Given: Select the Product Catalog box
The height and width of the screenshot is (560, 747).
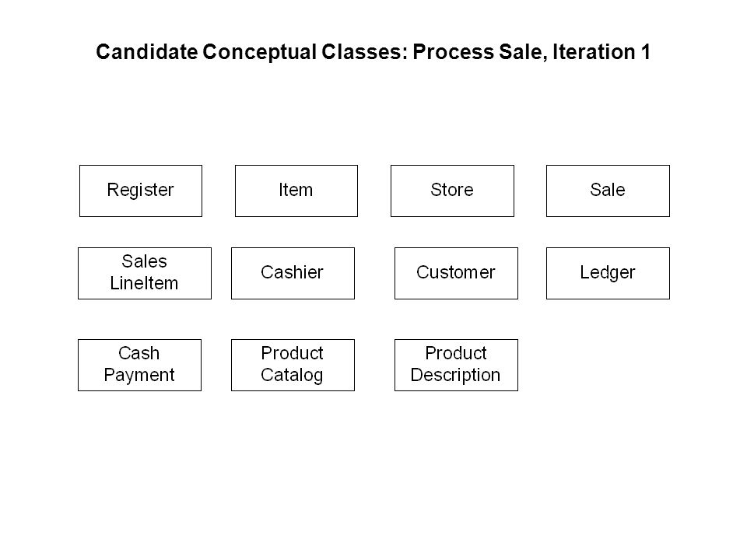Looking at the screenshot, I should tap(293, 366).
